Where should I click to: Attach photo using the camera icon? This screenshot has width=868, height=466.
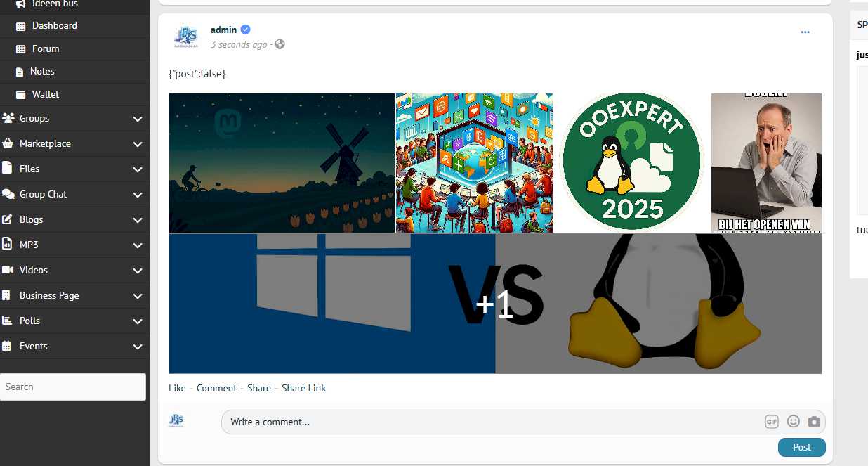coord(814,422)
